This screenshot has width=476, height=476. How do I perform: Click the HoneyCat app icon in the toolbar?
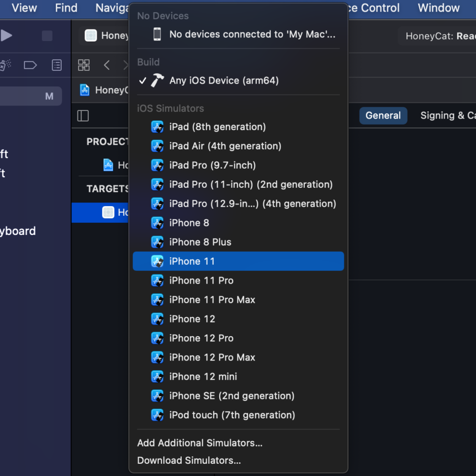[91, 35]
